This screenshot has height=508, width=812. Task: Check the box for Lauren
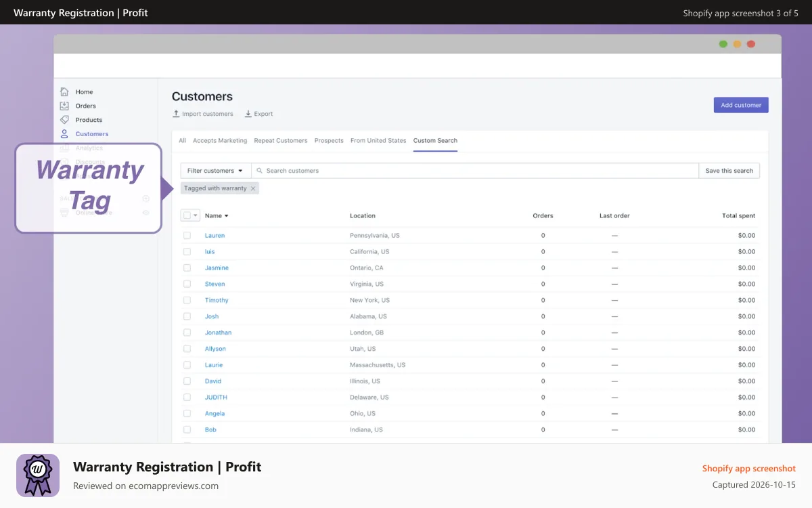[x=187, y=236]
